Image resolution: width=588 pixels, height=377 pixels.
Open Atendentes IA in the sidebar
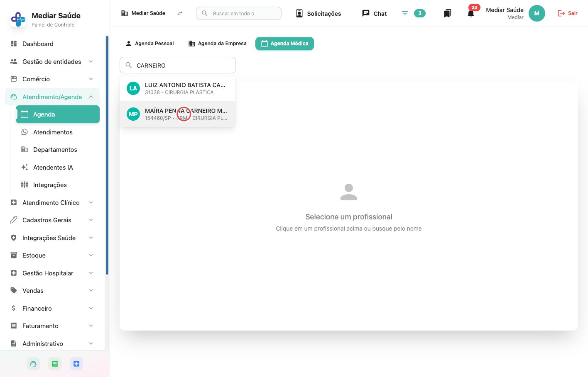tap(53, 167)
